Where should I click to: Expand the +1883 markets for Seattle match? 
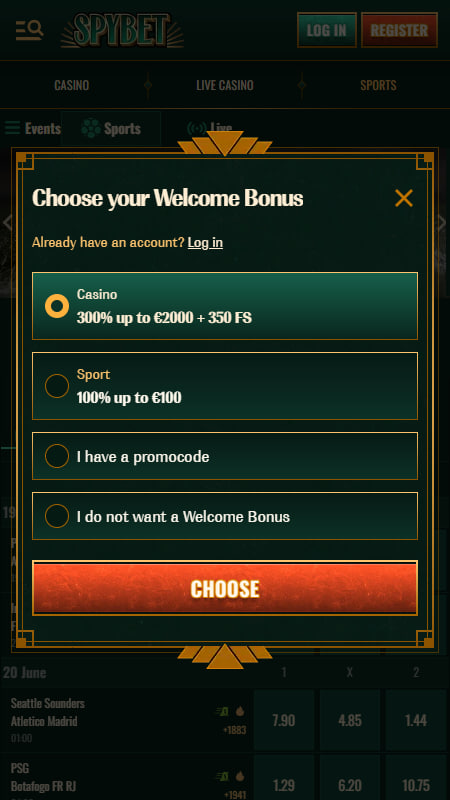(234, 730)
